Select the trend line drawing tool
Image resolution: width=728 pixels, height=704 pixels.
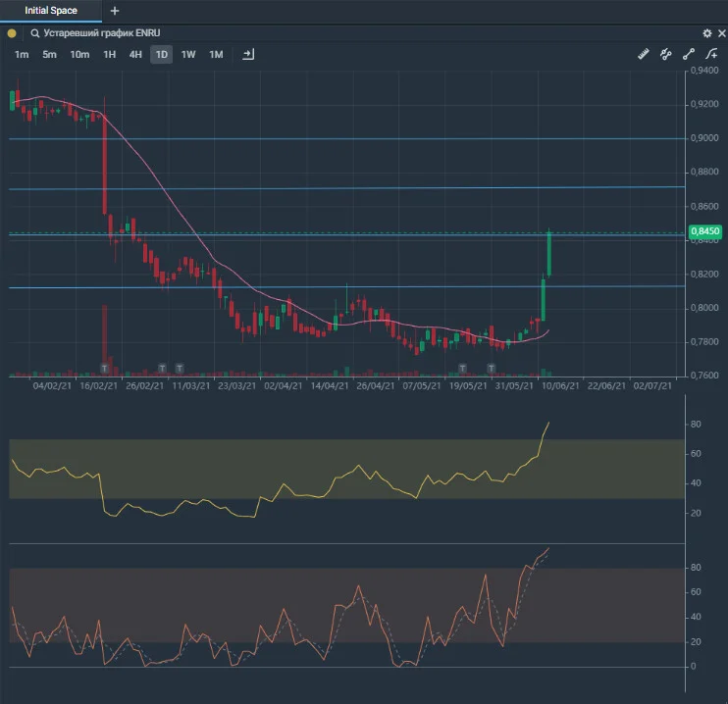(x=689, y=54)
